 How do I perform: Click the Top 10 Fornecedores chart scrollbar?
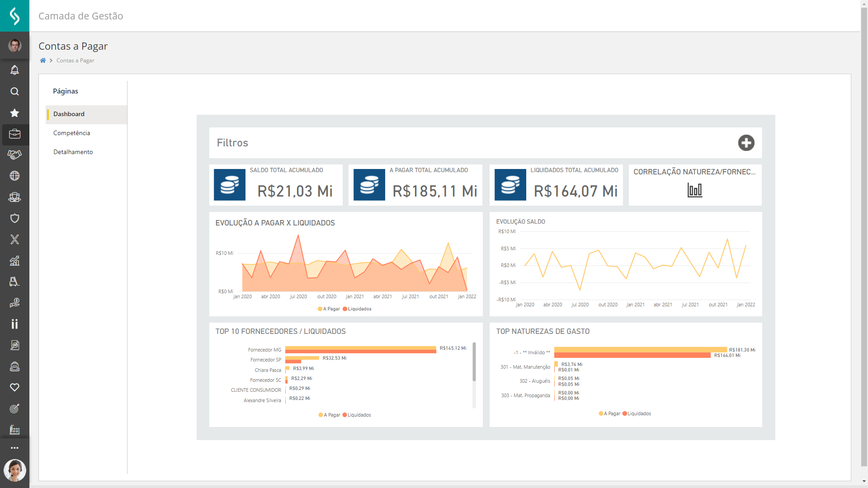(474, 361)
